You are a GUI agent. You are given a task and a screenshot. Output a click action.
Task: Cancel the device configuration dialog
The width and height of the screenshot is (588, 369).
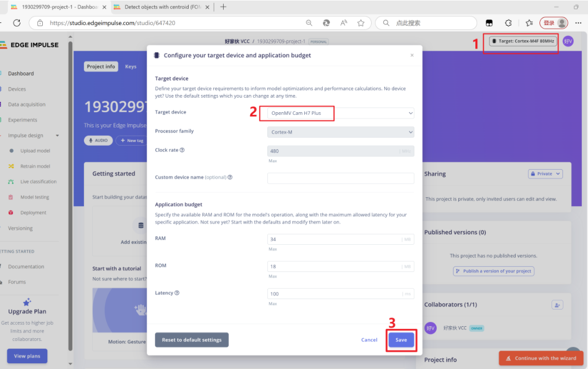369,340
